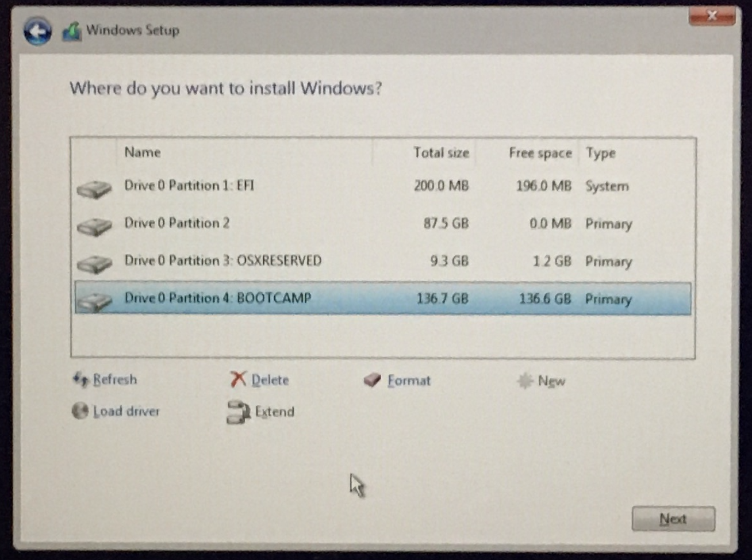Click the System type cell
The image size is (752, 560).
click(607, 186)
